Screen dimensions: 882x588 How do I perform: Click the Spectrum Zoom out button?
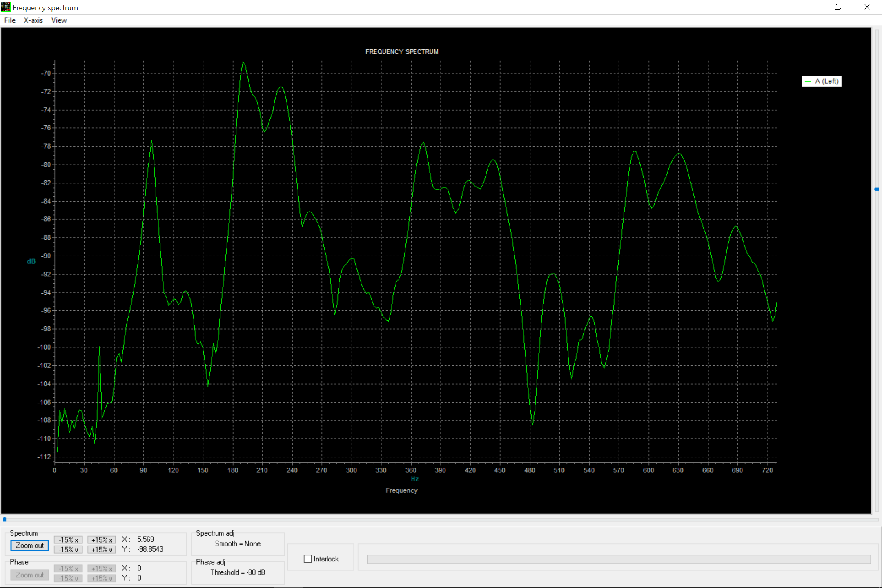pyautogui.click(x=29, y=546)
